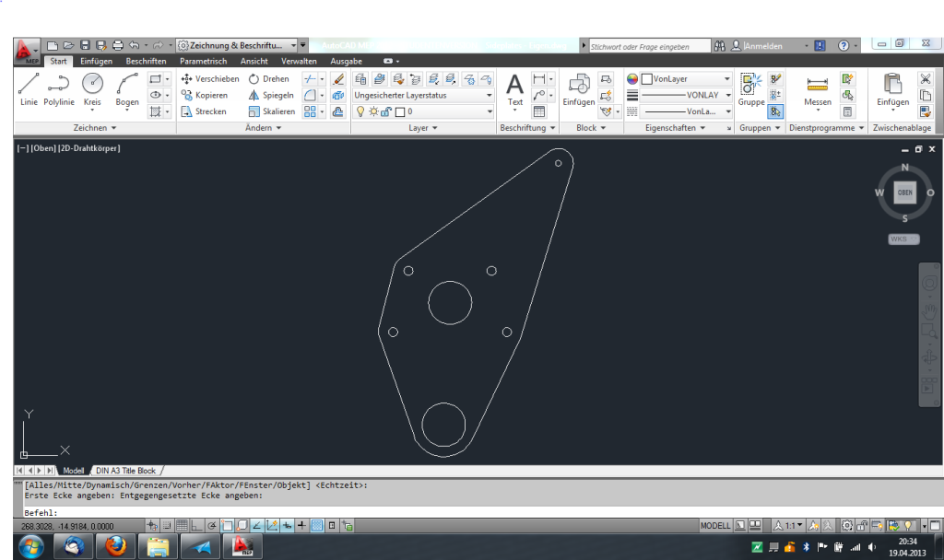Toggle the layer freeze sun icon
The image size is (944, 560).
pos(374,111)
